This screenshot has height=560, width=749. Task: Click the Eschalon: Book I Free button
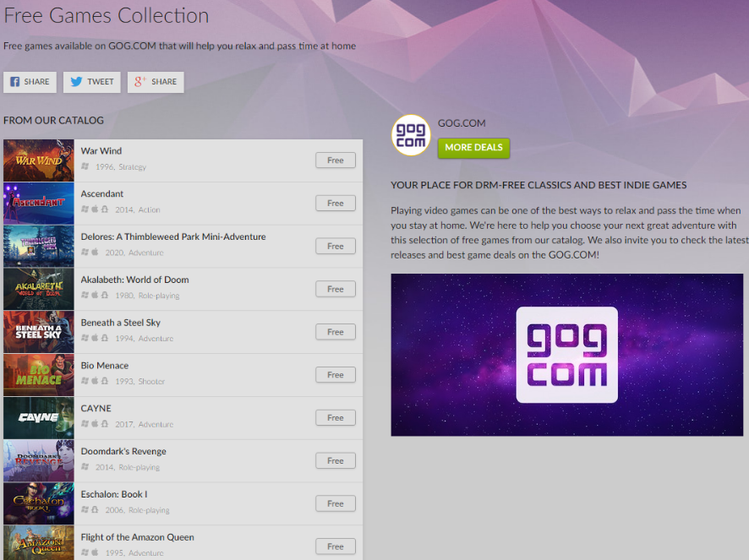tap(336, 503)
